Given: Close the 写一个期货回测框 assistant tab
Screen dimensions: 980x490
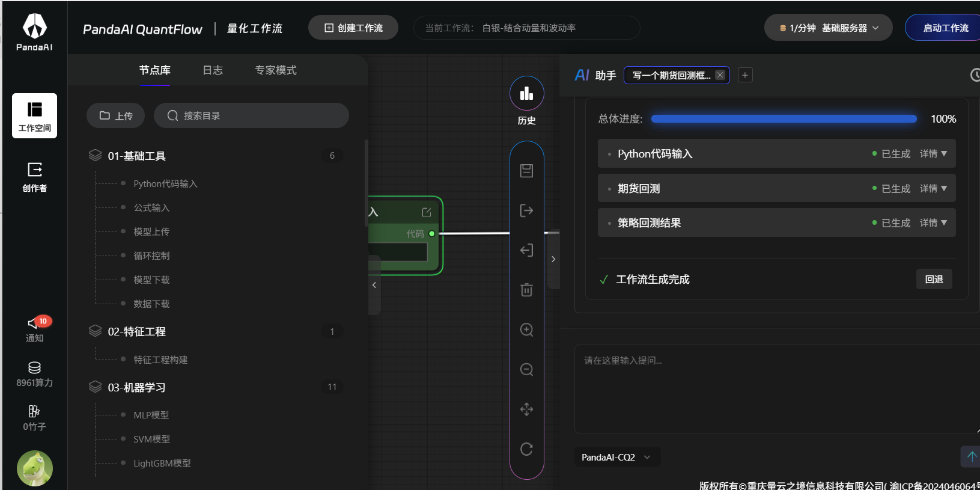Looking at the screenshot, I should click(x=720, y=75).
